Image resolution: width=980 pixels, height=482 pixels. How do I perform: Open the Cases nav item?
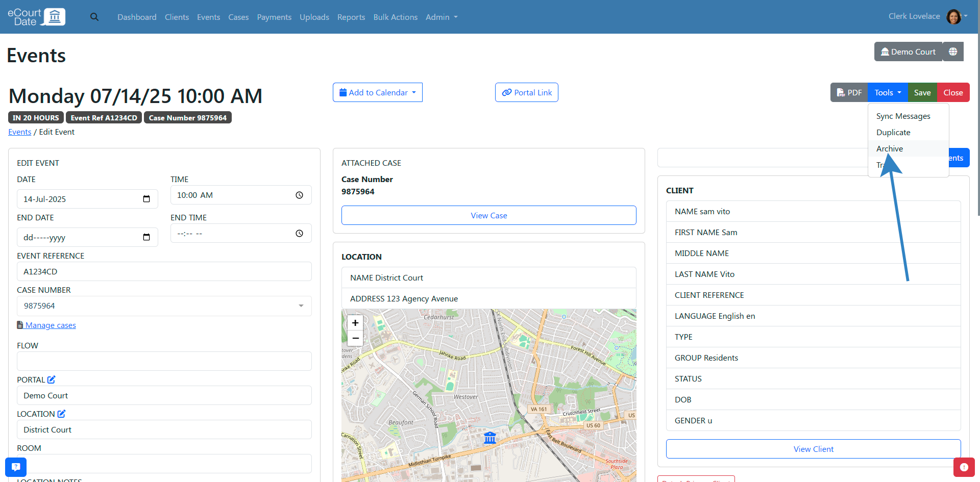(x=238, y=17)
